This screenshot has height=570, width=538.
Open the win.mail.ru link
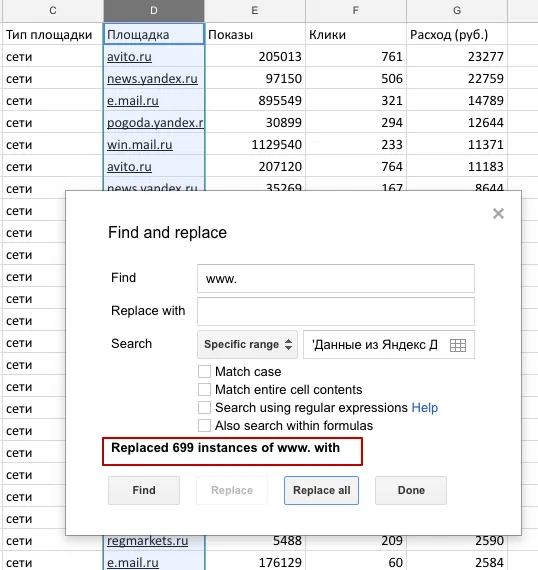pos(140,144)
